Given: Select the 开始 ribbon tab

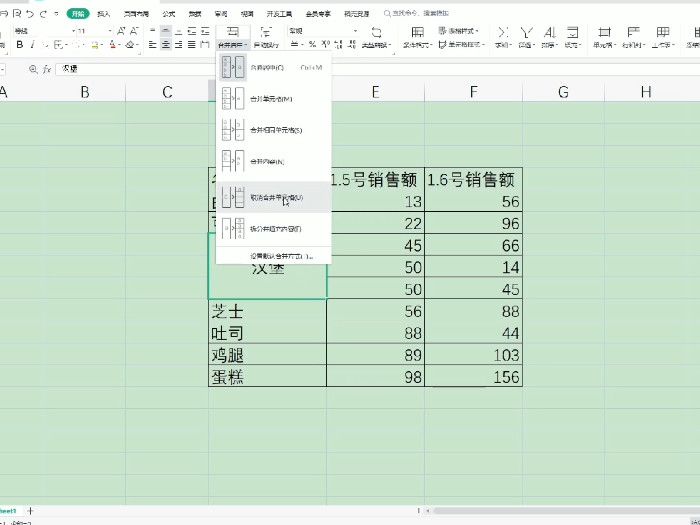Looking at the screenshot, I should pos(78,14).
